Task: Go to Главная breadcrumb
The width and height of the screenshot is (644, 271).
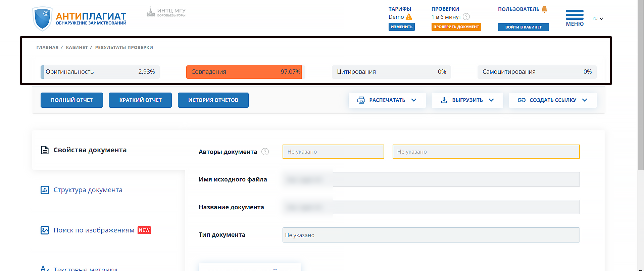Action: [x=47, y=47]
